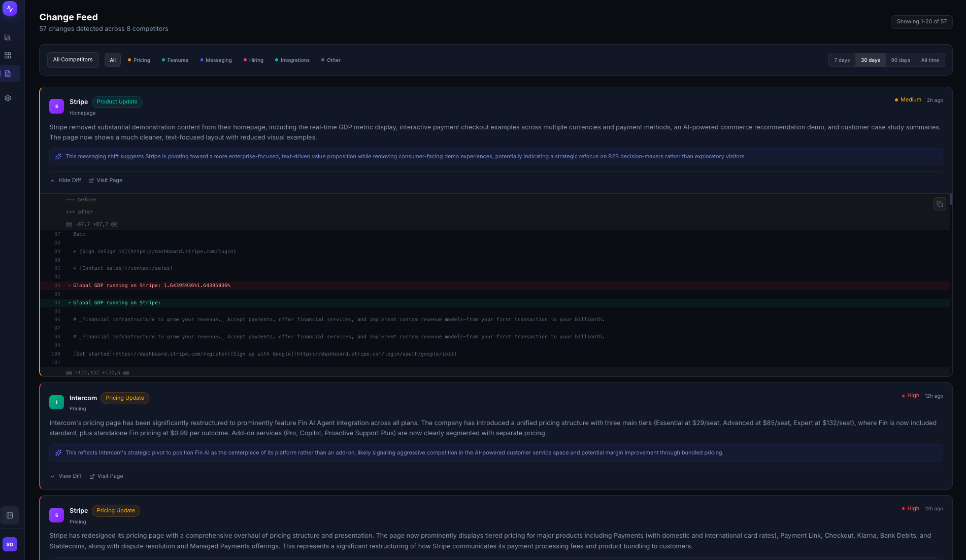Screen dimensions: 966x560
Task: Click diff line 89 Sign in link text
Action: pyautogui.click(x=155, y=251)
